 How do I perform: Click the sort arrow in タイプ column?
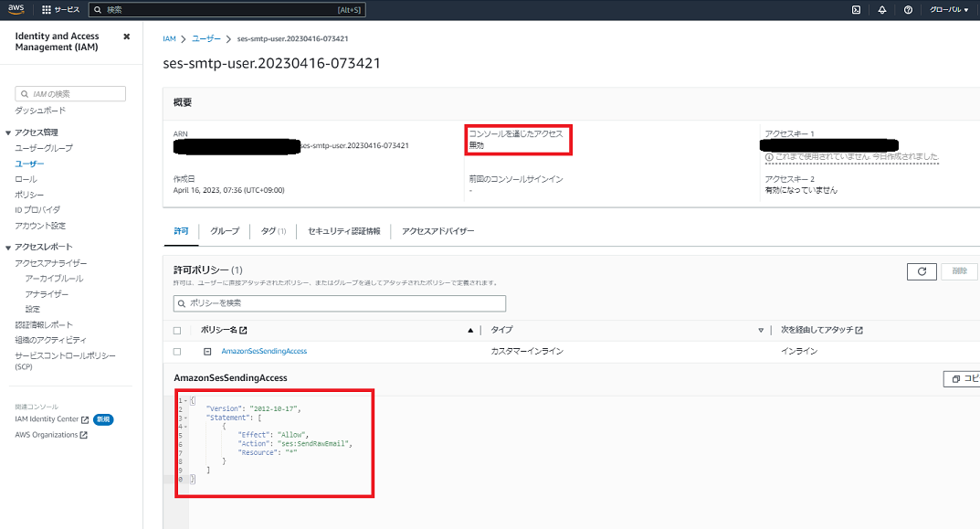761,330
